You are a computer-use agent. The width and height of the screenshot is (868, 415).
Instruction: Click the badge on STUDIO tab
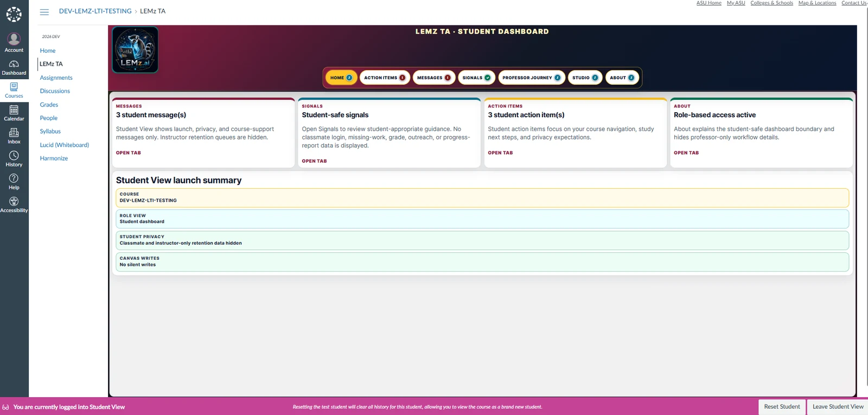(x=595, y=78)
